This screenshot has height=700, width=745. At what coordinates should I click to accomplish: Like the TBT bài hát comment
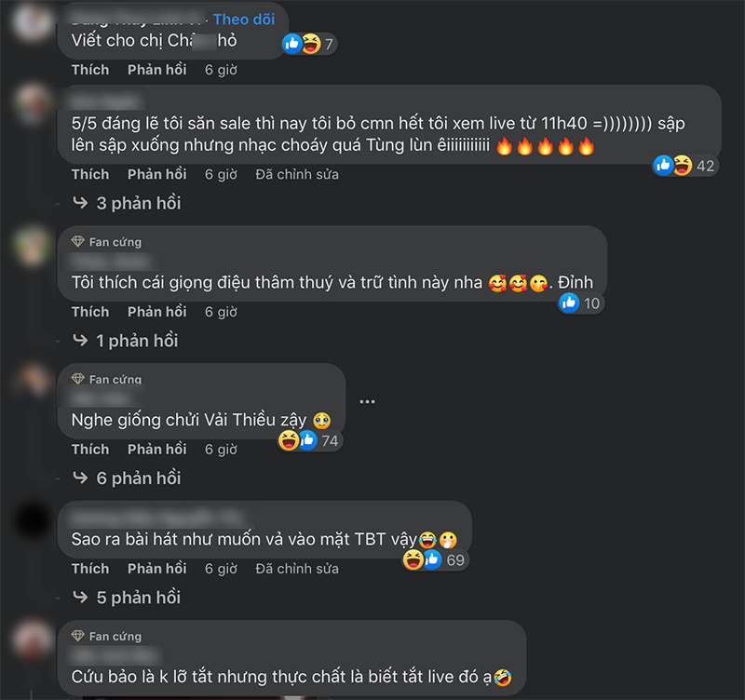click(90, 569)
